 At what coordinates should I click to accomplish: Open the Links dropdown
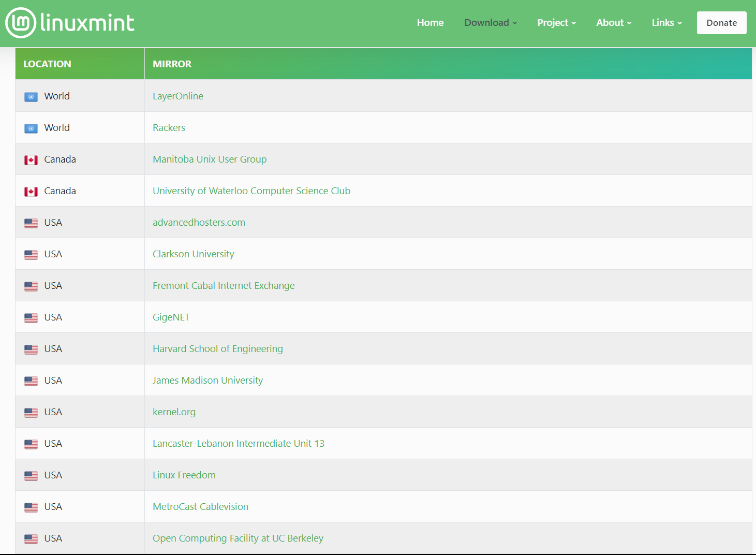[666, 23]
